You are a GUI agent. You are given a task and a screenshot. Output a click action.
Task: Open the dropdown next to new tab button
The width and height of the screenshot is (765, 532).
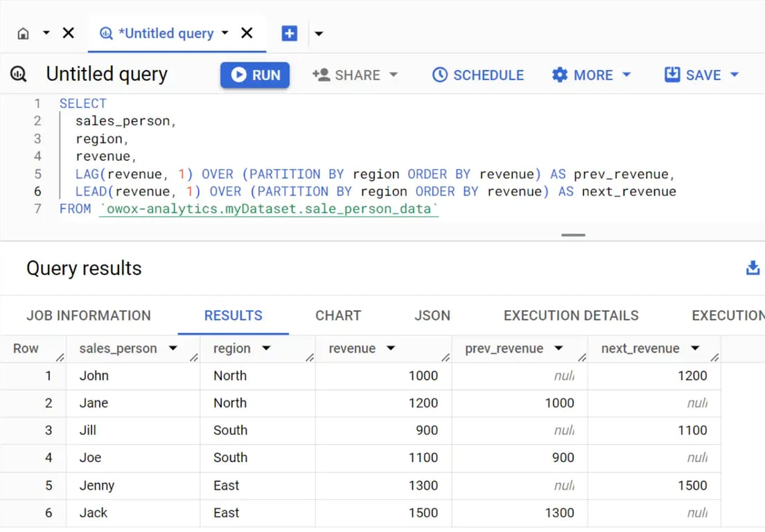tap(319, 34)
